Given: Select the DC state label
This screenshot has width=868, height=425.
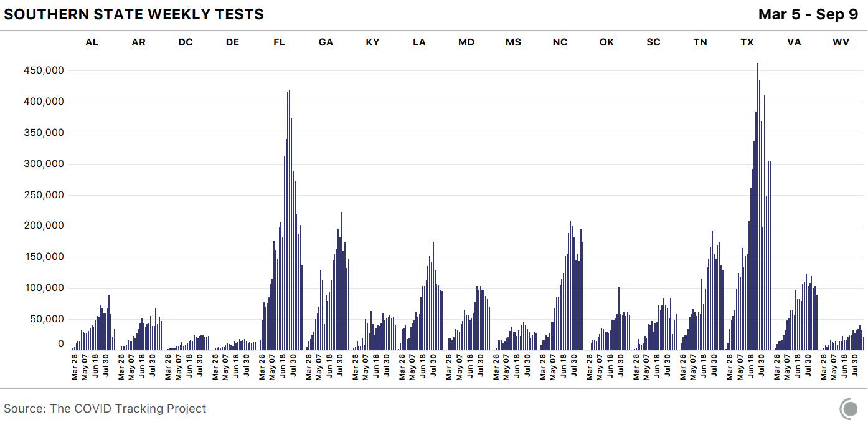Looking at the screenshot, I should pos(186,42).
